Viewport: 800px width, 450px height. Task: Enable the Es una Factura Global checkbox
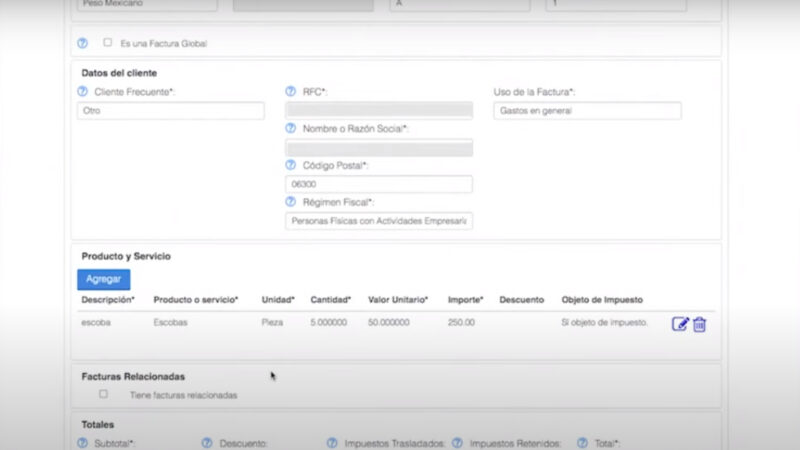108,43
